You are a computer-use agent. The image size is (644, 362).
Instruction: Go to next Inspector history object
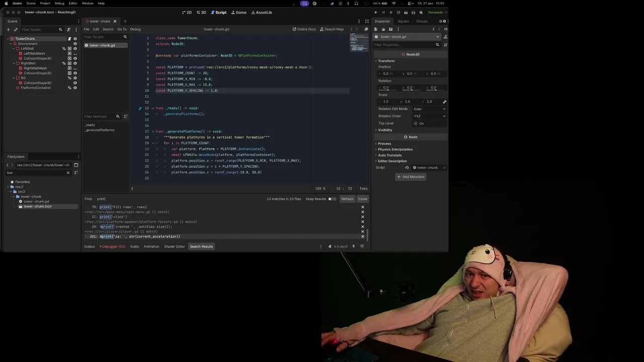point(439,29)
